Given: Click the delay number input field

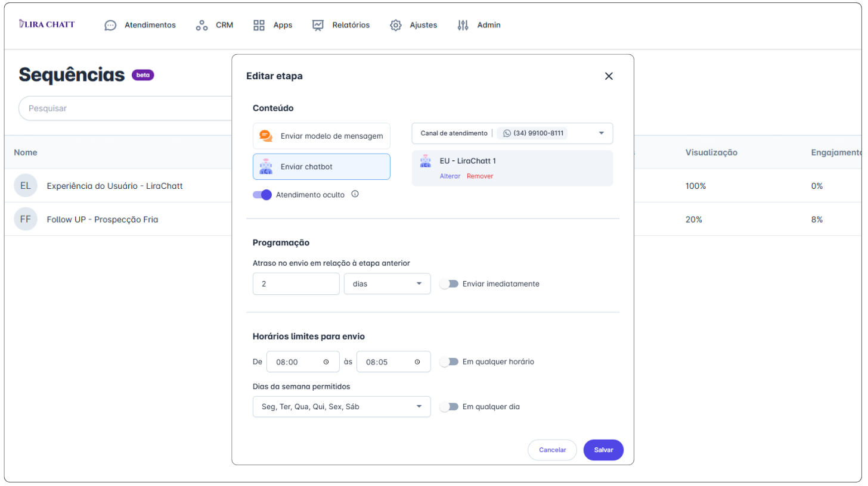Looking at the screenshot, I should [296, 284].
